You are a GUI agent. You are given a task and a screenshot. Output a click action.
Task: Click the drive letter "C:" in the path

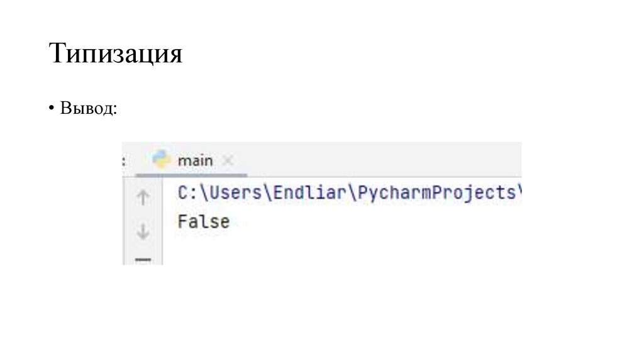pyautogui.click(x=187, y=192)
